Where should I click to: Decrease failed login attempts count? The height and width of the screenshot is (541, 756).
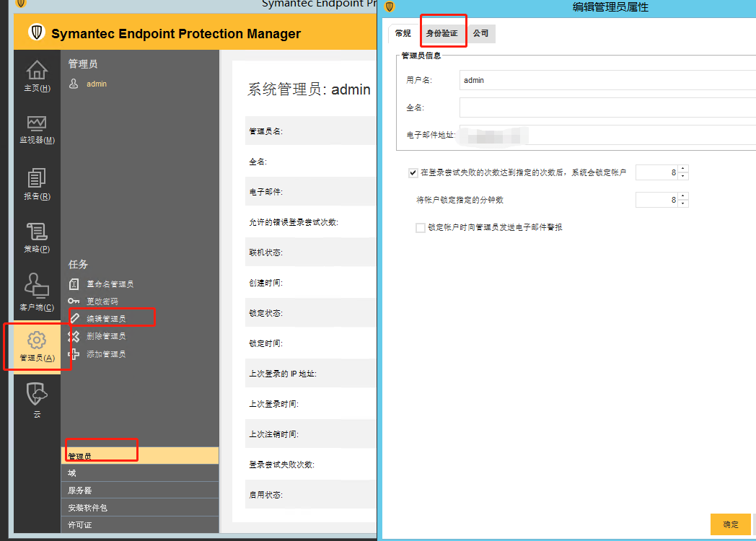pyautogui.click(x=683, y=176)
